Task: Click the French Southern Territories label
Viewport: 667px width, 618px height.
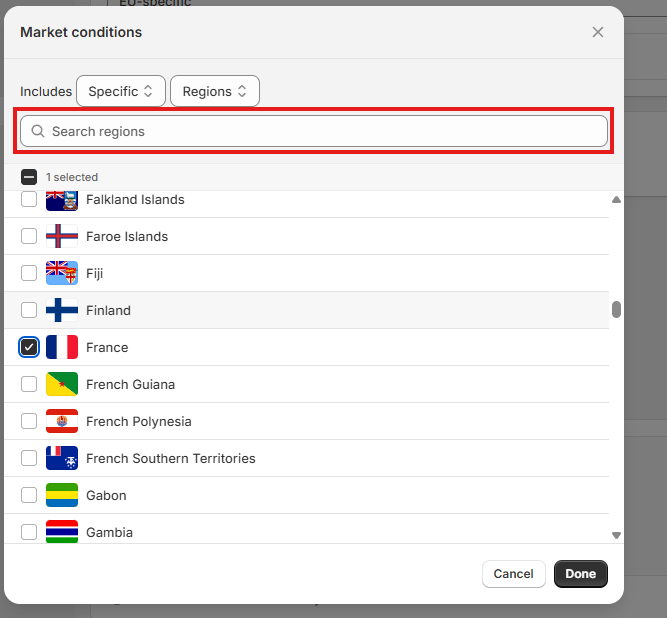Action: [x=171, y=459]
